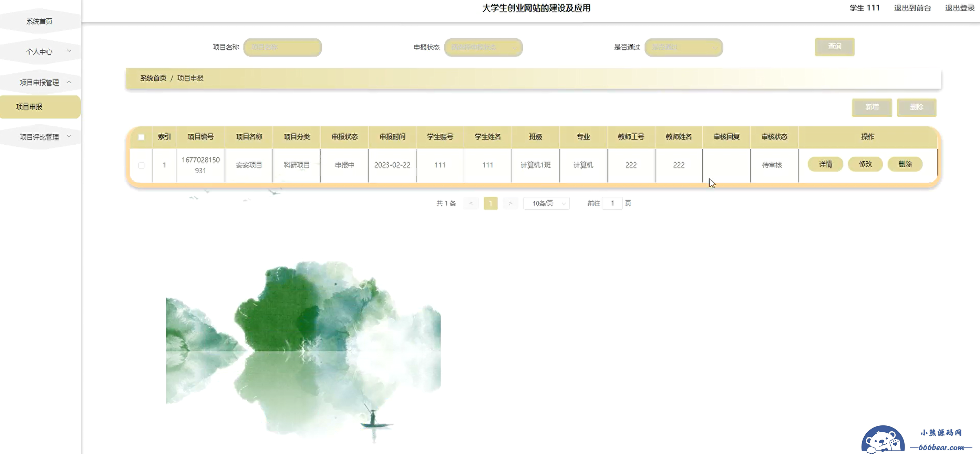This screenshot has width=980, height=454.
Task: Click the 科研项目 category cell
Action: point(297,165)
